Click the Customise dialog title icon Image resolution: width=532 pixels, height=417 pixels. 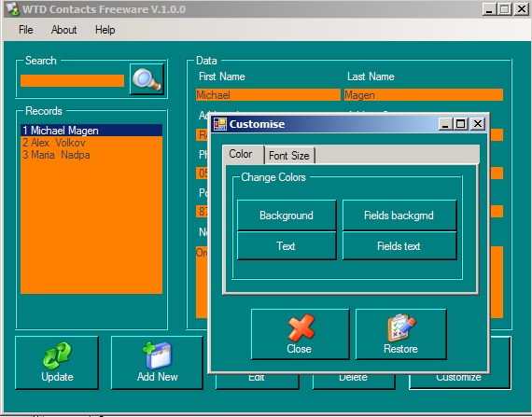220,124
